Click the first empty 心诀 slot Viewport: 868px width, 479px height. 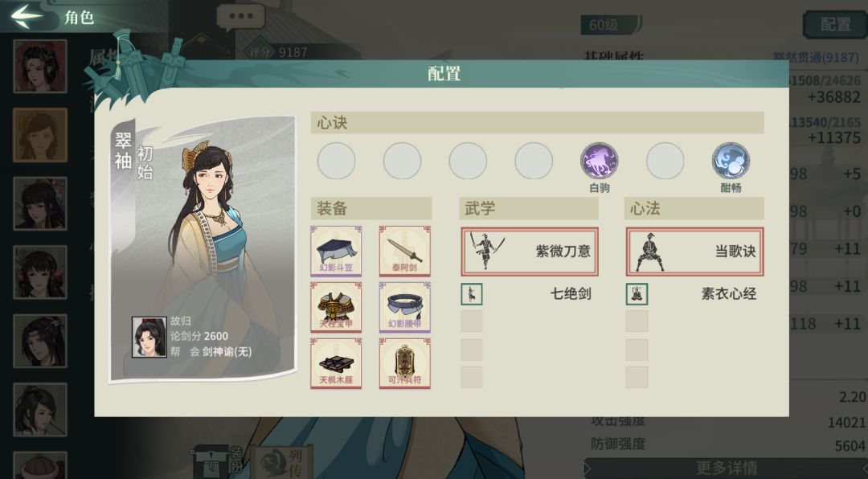336,161
